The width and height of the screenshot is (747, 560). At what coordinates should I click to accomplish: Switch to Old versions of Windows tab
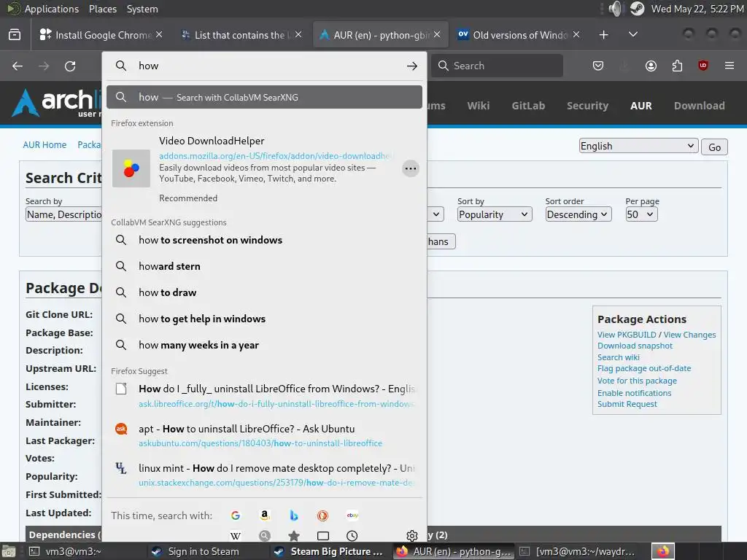coord(519,35)
